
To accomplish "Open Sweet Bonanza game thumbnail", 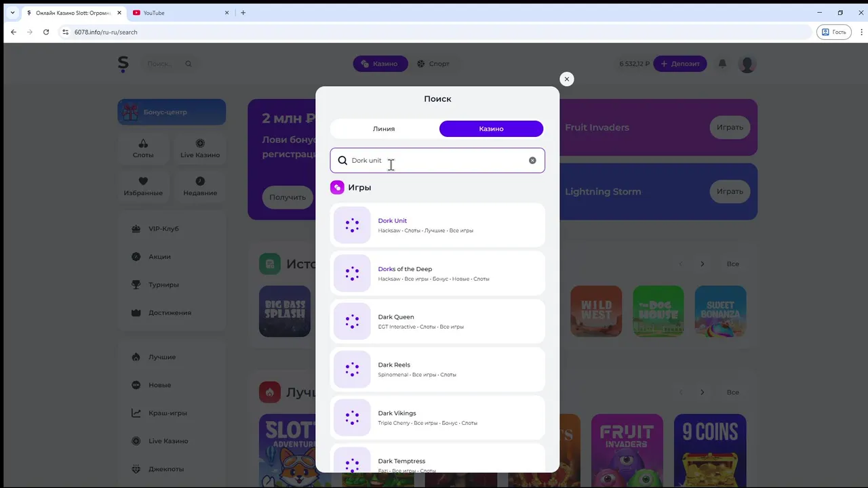I will click(x=720, y=311).
